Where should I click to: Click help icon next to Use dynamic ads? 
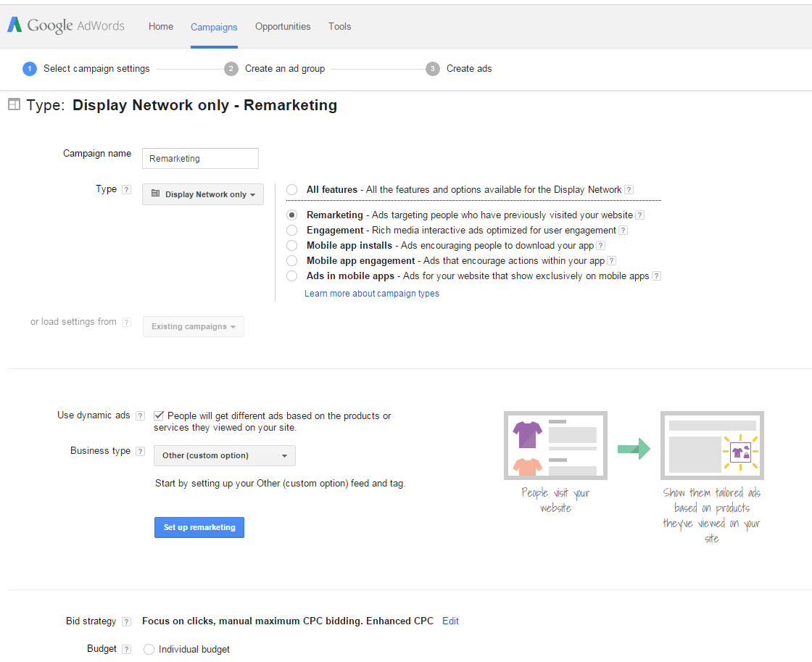pyautogui.click(x=140, y=416)
